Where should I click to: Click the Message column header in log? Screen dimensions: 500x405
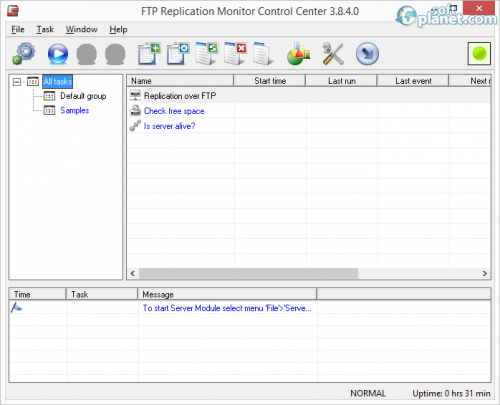click(227, 294)
